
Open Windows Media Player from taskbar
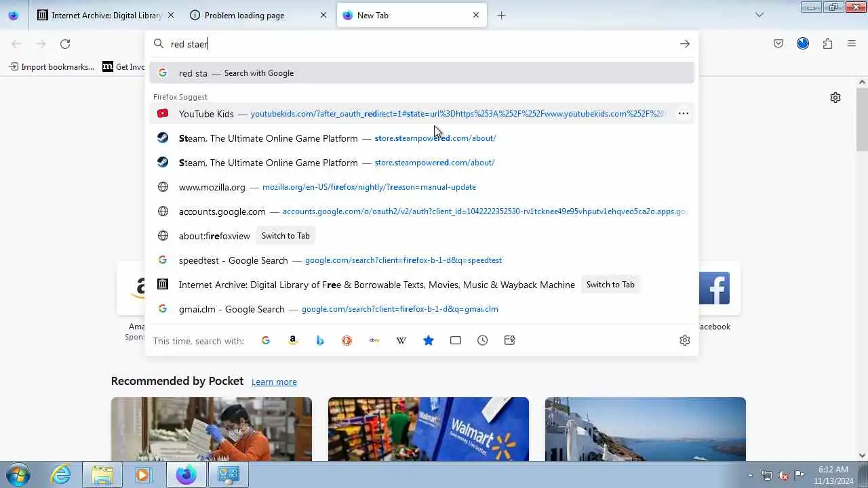point(143,475)
